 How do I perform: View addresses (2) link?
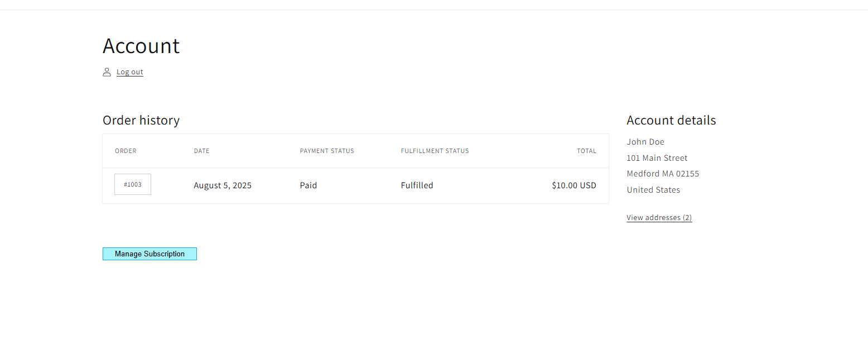pyautogui.click(x=659, y=218)
